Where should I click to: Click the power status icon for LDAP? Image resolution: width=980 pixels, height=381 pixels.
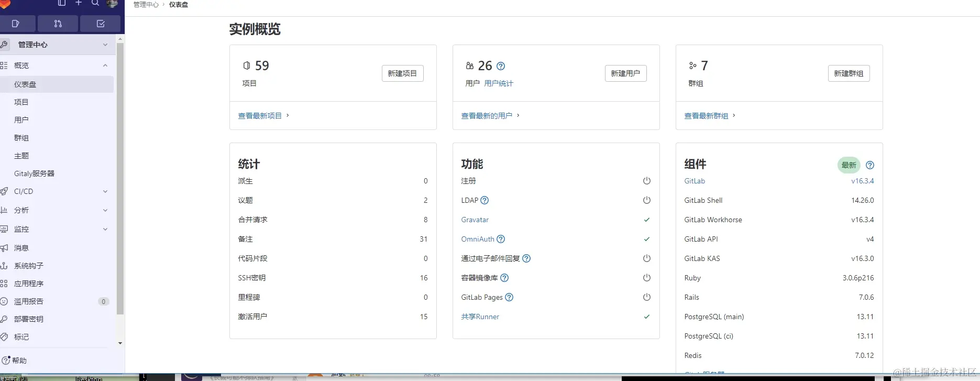(647, 200)
